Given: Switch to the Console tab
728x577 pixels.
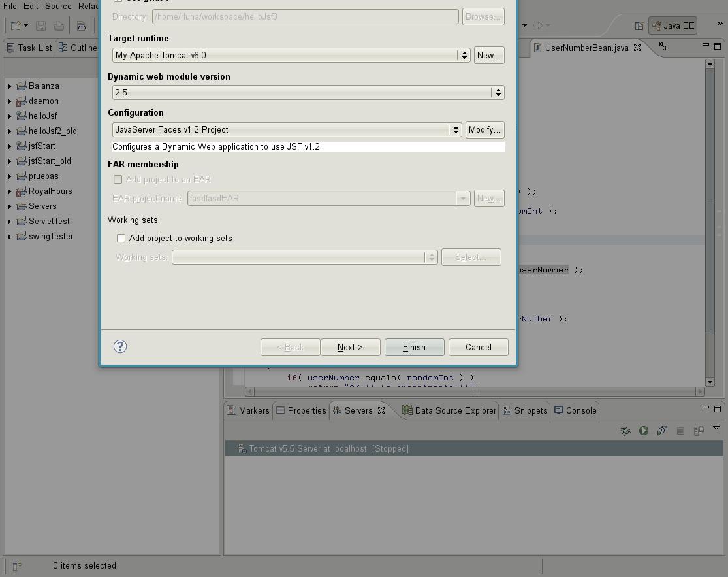Looking at the screenshot, I should click(575, 411).
